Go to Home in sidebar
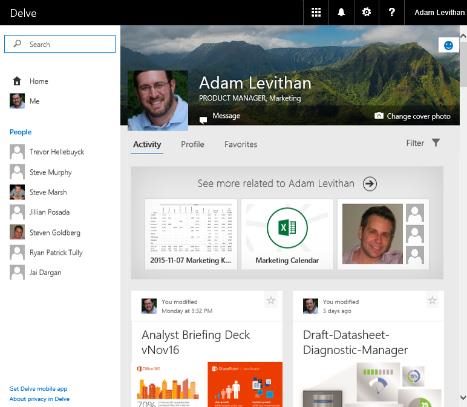This screenshot has height=407, width=467. [39, 81]
